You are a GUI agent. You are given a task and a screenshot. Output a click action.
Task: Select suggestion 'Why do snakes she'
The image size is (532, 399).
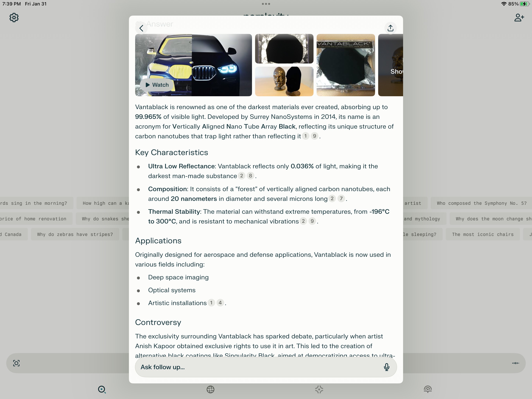click(102, 219)
